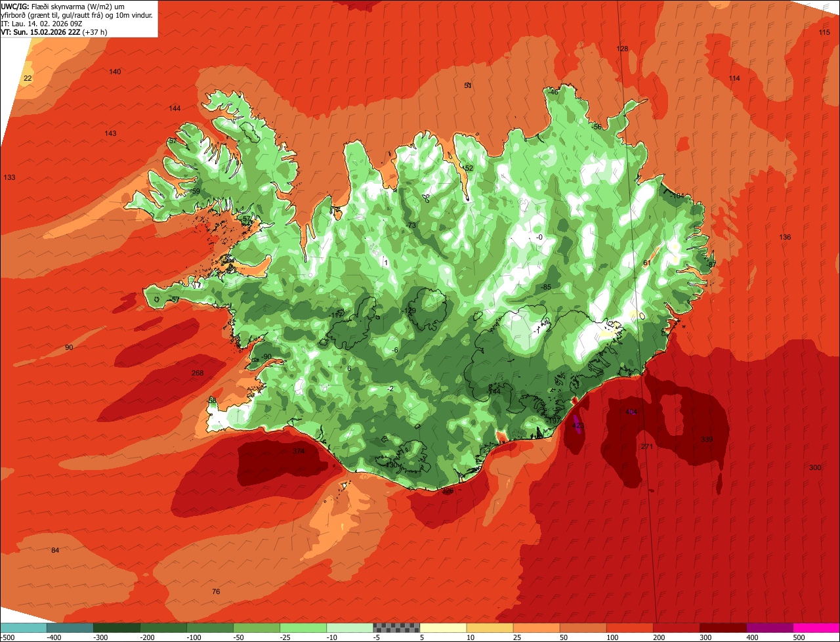Viewport: 840px width, 642px height.
Task: Select the 136 value east of Iceland
Action: pyautogui.click(x=785, y=237)
